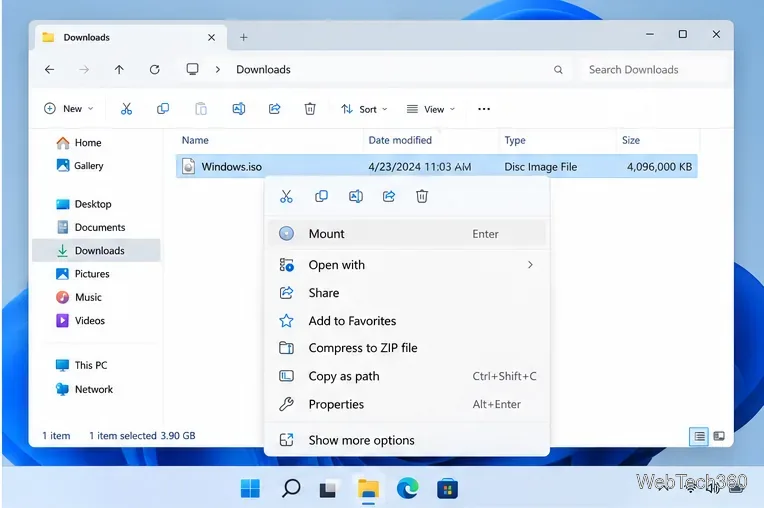This screenshot has width=764, height=508.
Task: Click the Cut icon in the main toolbar
Action: point(126,109)
